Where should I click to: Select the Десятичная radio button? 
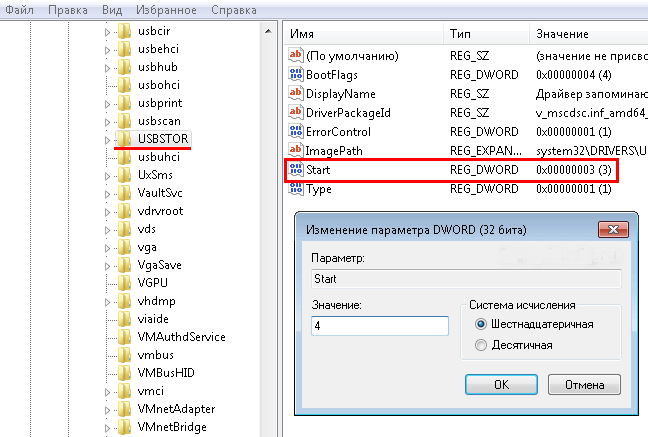click(482, 345)
